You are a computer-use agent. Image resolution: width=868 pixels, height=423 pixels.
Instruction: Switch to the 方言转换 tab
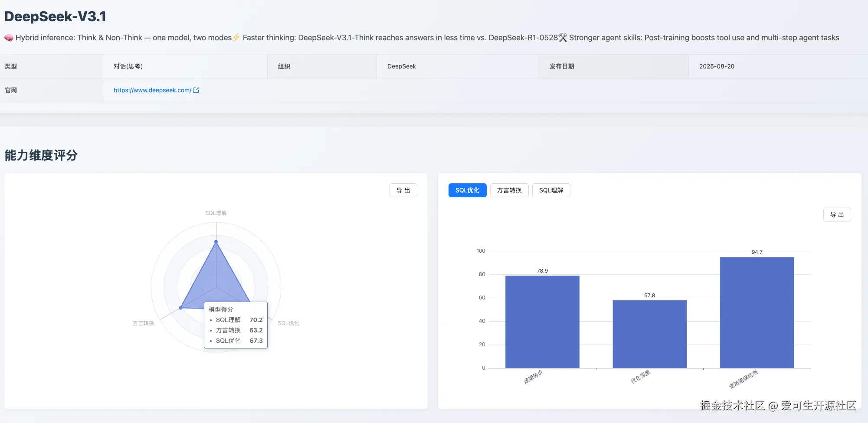[509, 190]
